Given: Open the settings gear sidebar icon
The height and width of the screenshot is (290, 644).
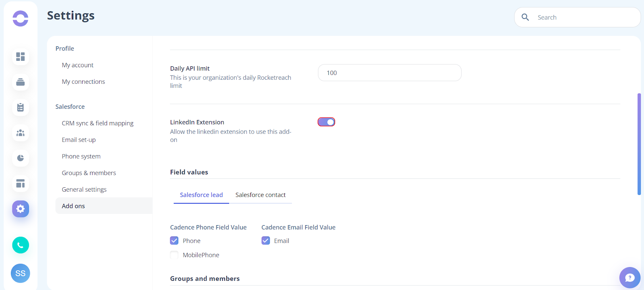Looking at the screenshot, I should 21,209.
